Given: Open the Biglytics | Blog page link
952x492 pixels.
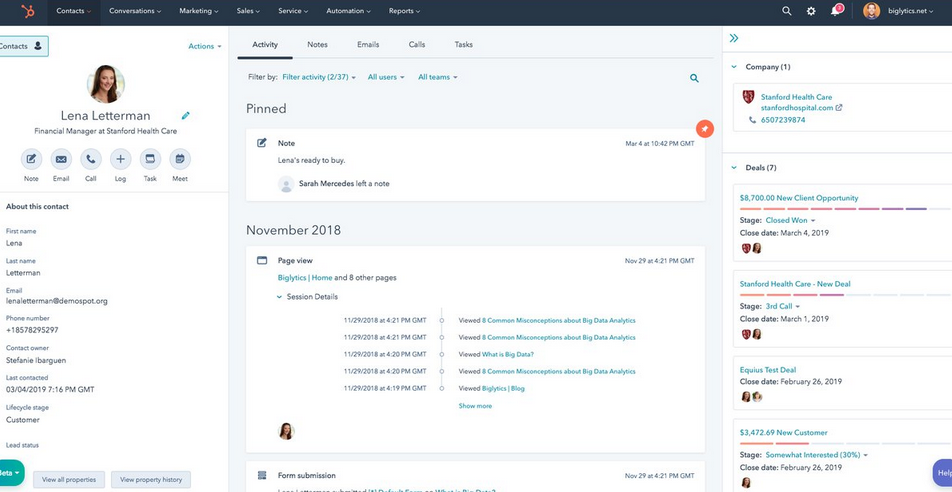Looking at the screenshot, I should point(503,388).
